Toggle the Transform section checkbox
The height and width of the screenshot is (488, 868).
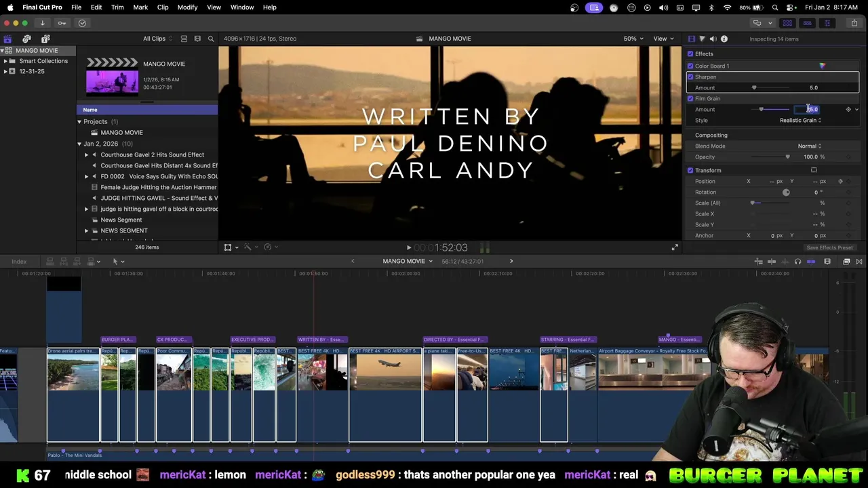point(690,170)
